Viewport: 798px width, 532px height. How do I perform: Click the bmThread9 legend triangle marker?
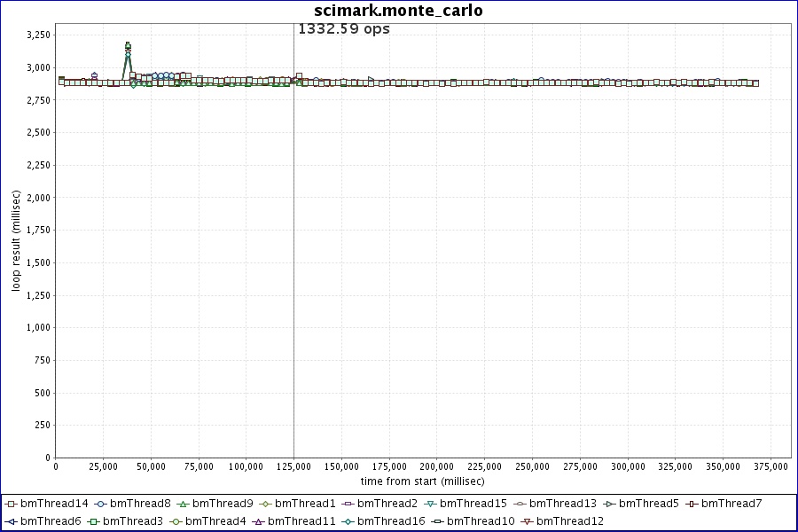[183, 504]
